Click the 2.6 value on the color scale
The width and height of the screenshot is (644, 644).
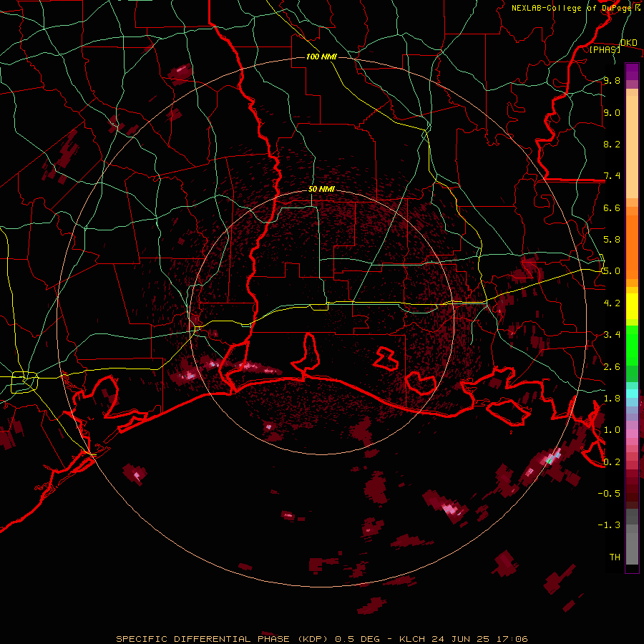pos(612,367)
